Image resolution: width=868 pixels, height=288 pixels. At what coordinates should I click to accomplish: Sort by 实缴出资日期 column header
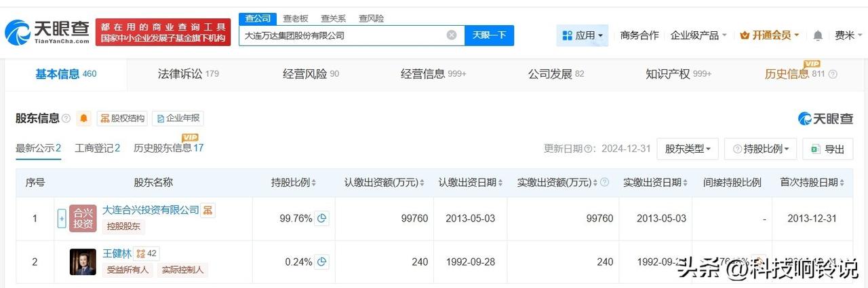click(x=656, y=183)
